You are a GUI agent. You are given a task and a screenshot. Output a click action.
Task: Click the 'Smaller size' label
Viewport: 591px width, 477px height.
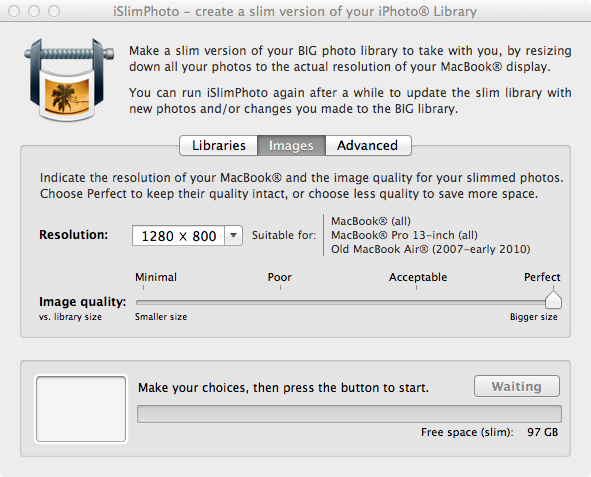click(161, 317)
